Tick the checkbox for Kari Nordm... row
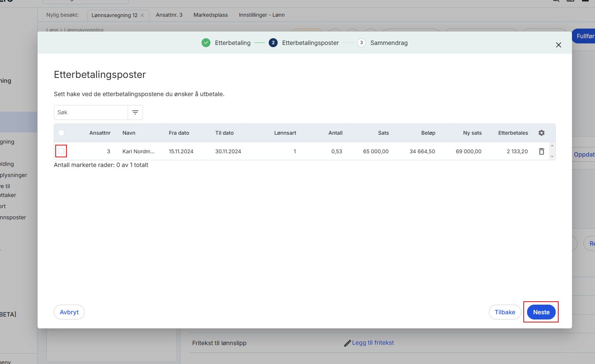Viewport: 595px width, 364px height. click(x=61, y=151)
